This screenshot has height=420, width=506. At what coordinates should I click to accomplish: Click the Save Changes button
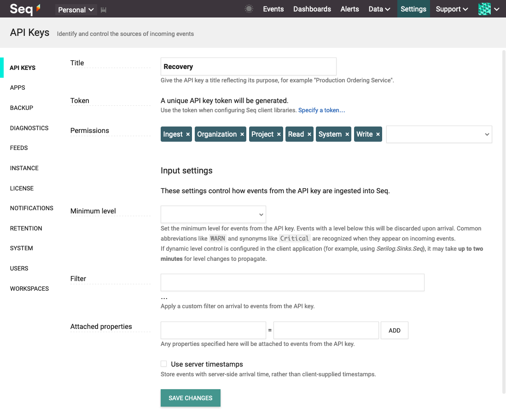click(191, 398)
